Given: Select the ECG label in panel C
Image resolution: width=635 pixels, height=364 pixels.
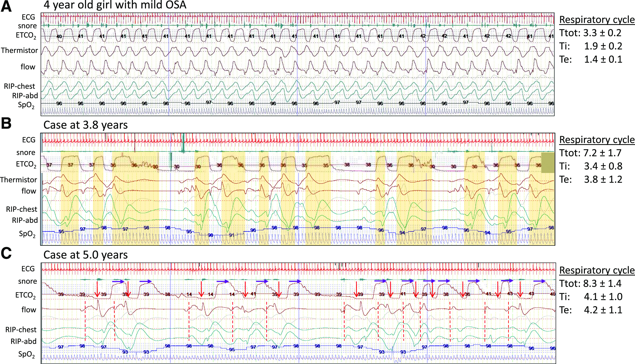Looking at the screenshot, I should pyautogui.click(x=28, y=269).
